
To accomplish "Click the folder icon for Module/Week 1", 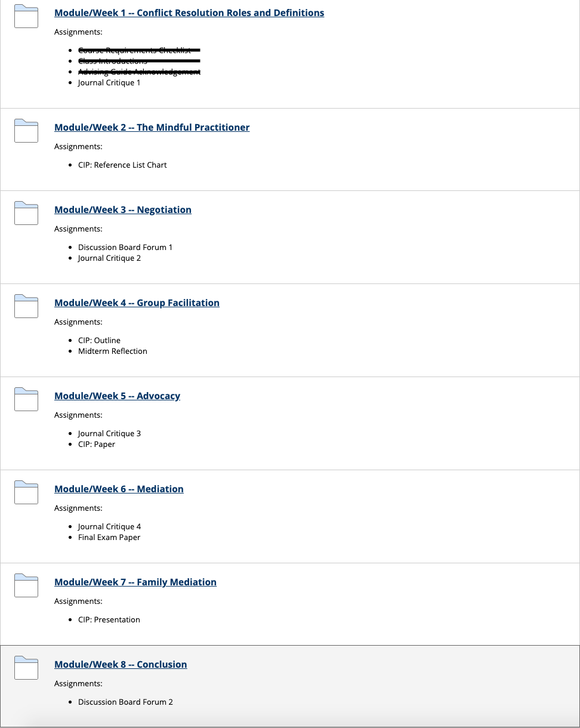I will [x=26, y=16].
